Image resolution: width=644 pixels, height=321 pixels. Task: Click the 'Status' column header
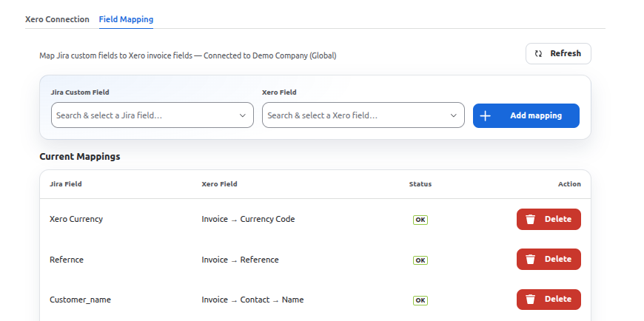(420, 184)
